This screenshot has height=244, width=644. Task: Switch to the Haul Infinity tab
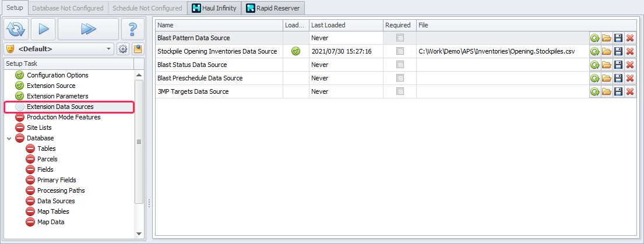(214, 8)
